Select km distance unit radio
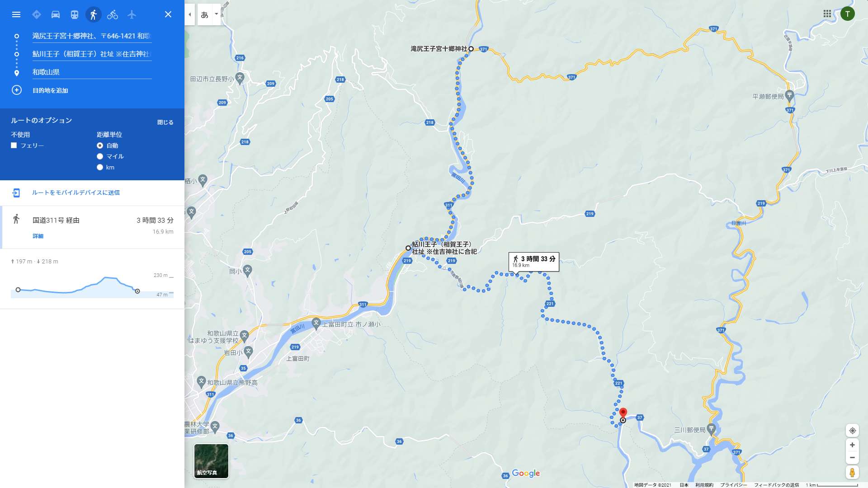The image size is (868, 488). pyautogui.click(x=100, y=167)
